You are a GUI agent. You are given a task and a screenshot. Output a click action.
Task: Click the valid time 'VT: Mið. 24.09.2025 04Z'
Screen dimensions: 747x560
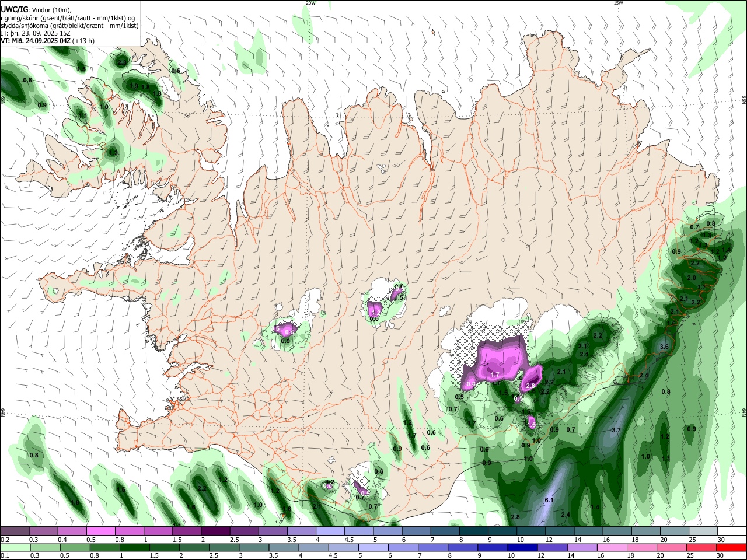click(x=36, y=41)
